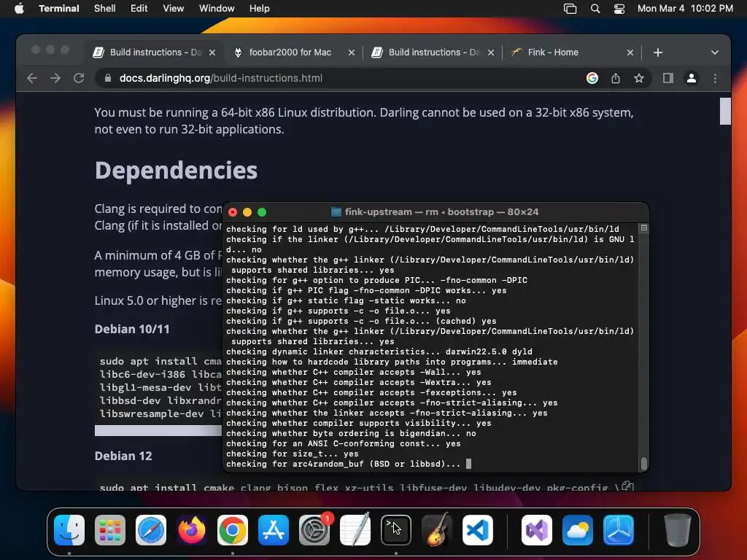Screen dimensions: 747x560
Task: Close the foobar2000 for Mac tab
Action: [352, 52]
